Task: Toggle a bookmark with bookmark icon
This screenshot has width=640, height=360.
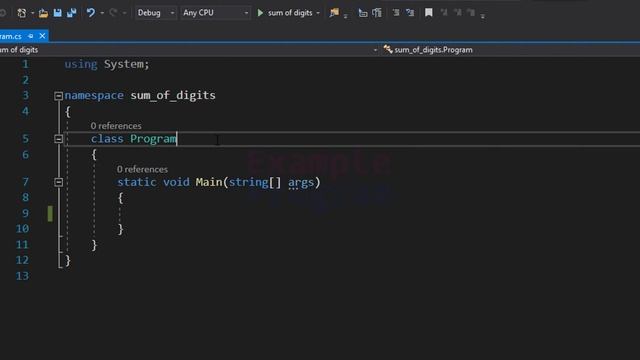Action: point(429,13)
